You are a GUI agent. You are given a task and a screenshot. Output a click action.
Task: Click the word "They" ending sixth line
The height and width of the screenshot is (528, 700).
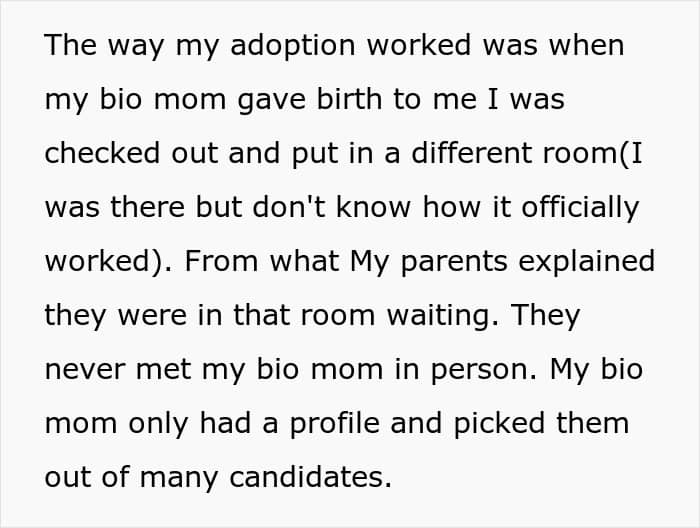tap(546, 316)
